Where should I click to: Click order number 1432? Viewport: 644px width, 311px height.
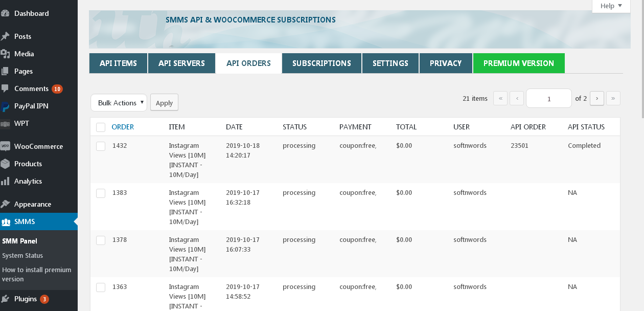120,146
